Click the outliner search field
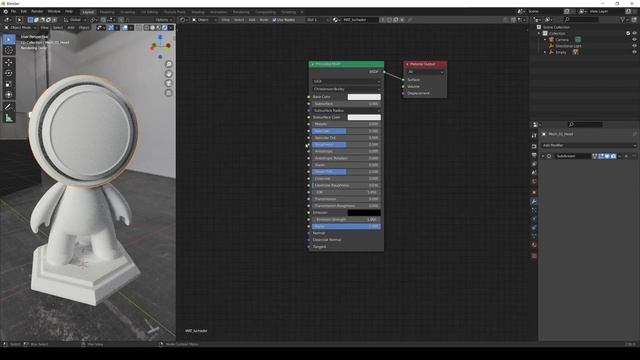The height and width of the screenshot is (360, 640). pyautogui.click(x=581, y=20)
